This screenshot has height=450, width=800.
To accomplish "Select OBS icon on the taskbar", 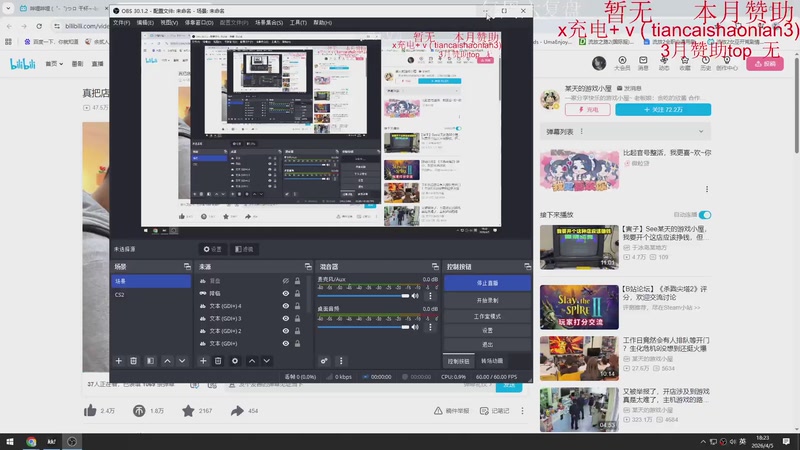I will [x=72, y=441].
